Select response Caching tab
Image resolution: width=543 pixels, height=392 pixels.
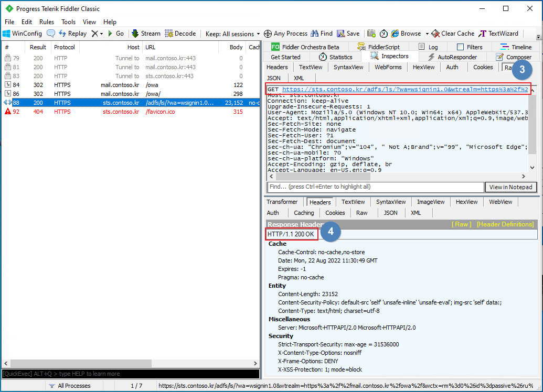[x=304, y=213]
